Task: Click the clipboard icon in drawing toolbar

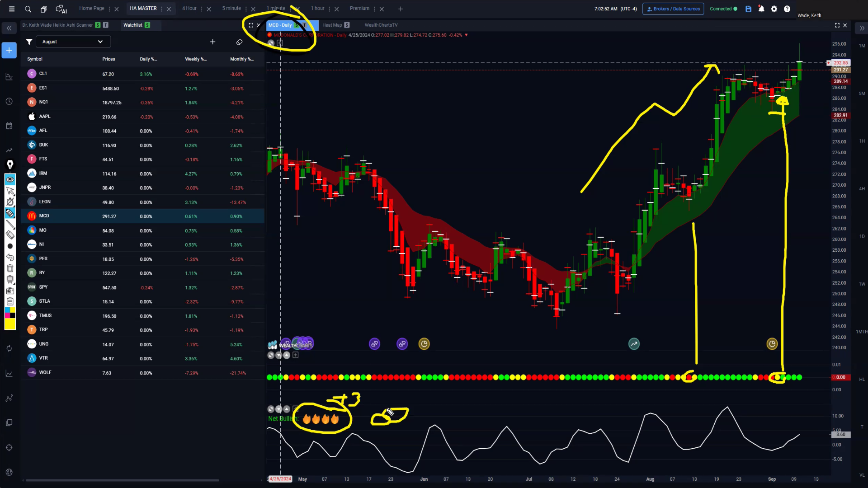Action: (x=10, y=301)
